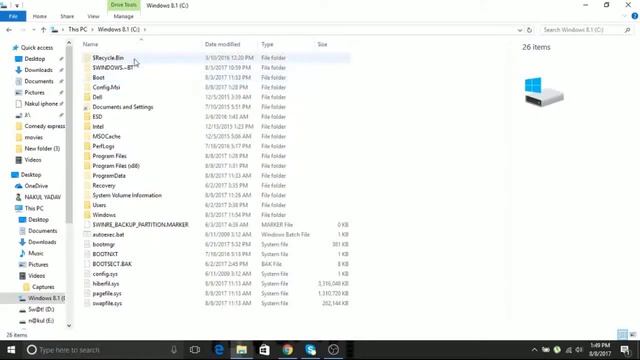
Task: Select the Boot folder
Action: 98,78
